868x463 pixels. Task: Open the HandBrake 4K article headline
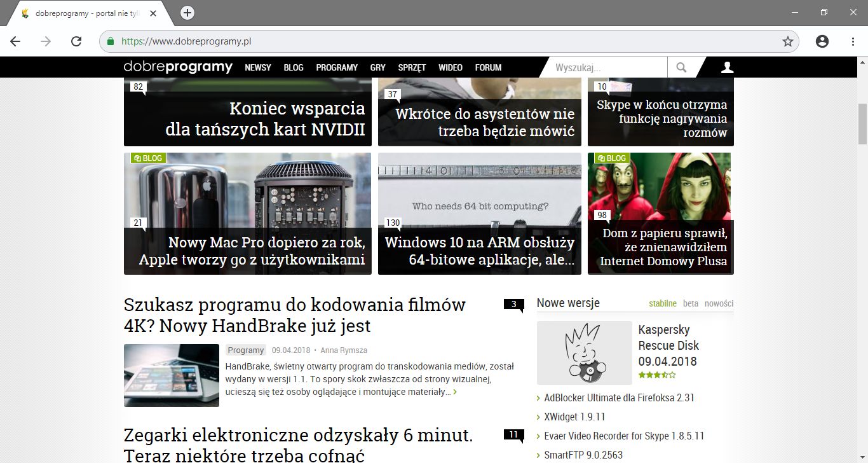click(x=295, y=315)
